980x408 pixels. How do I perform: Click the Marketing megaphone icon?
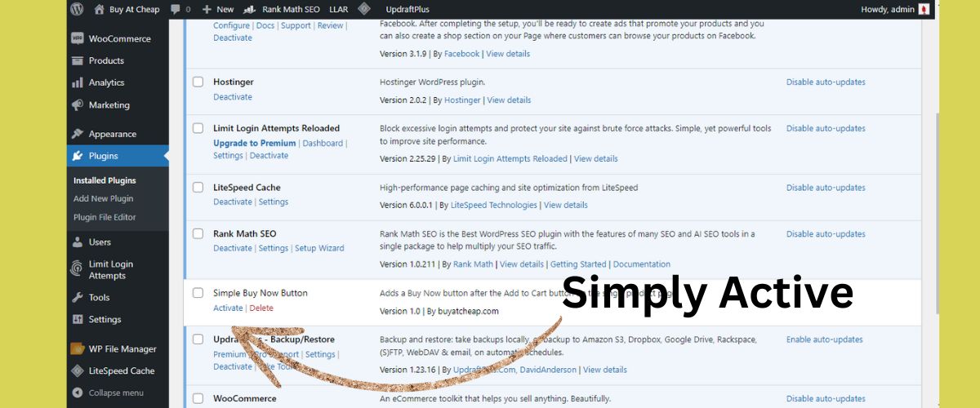78,105
